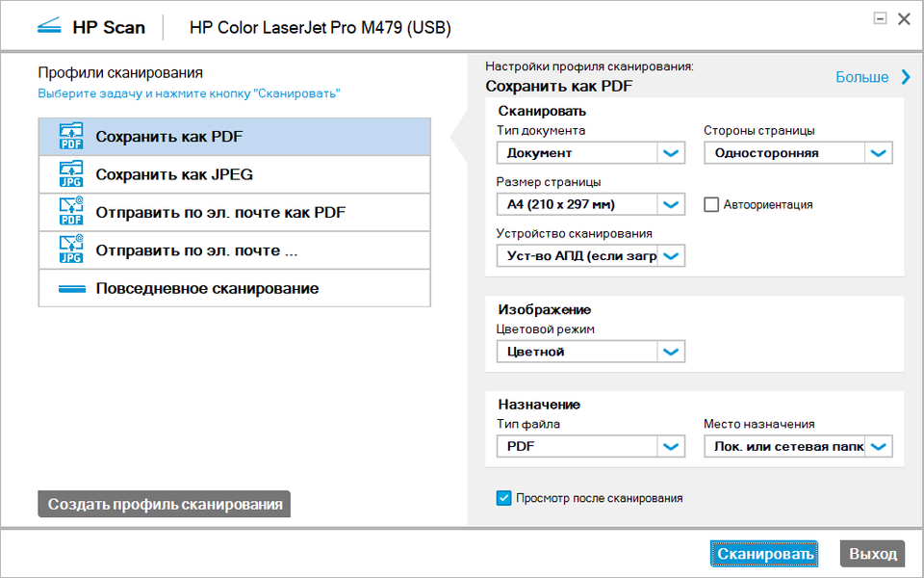Open the Цветовой режим dropdown
This screenshot has height=578, width=924.
(672, 352)
